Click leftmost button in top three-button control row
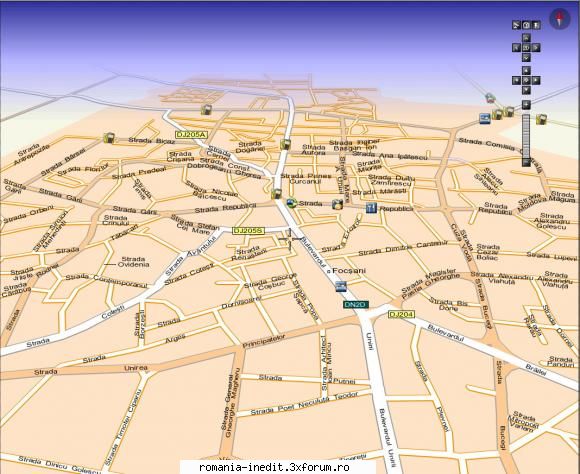 tap(516, 25)
